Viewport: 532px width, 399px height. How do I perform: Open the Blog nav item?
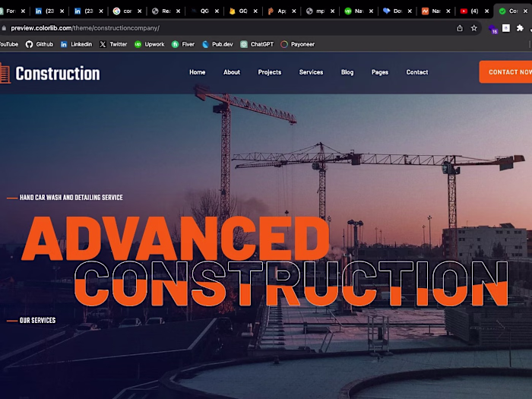click(x=347, y=72)
